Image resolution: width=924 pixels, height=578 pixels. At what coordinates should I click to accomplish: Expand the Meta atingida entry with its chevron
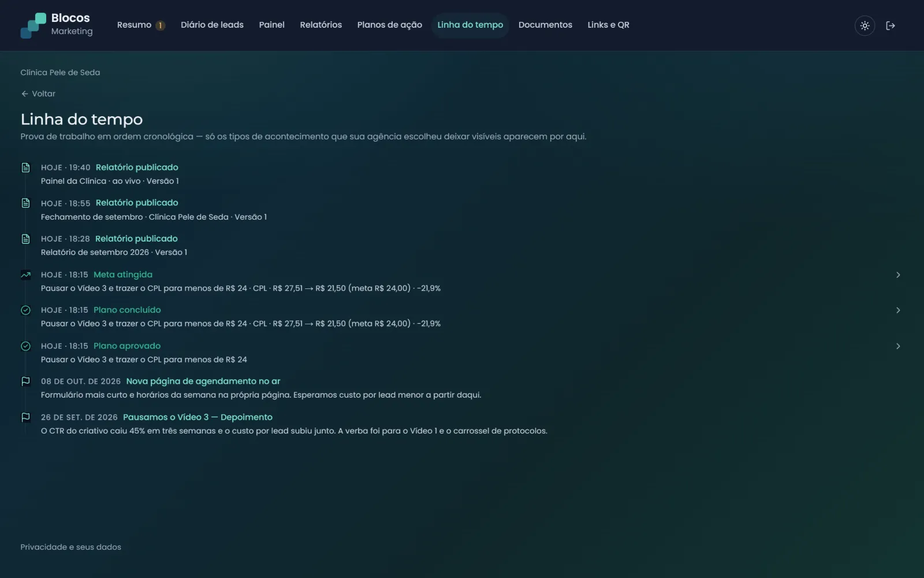pyautogui.click(x=898, y=275)
